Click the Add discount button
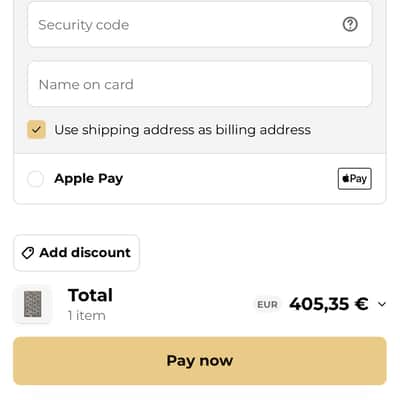The width and height of the screenshot is (400, 400). [76, 253]
